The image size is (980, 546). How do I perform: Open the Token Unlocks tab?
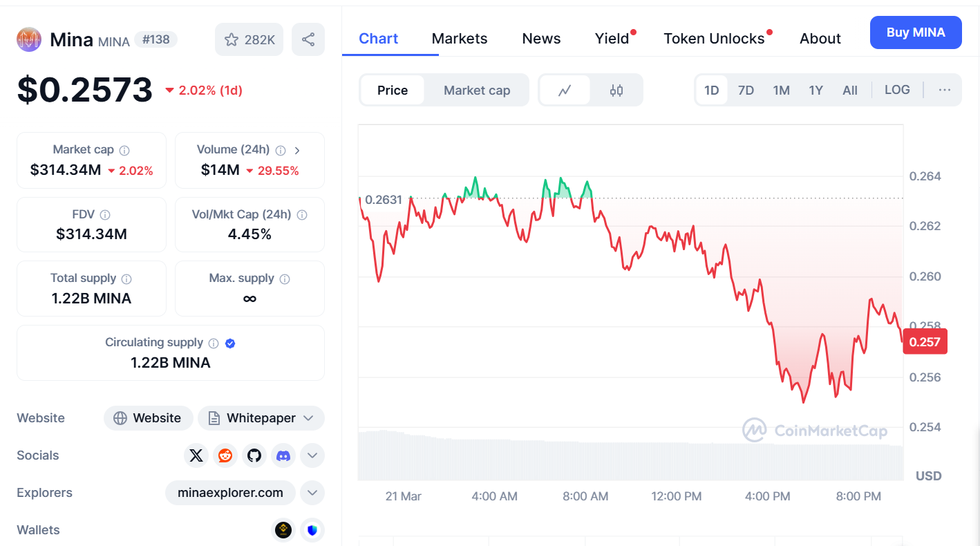[714, 39]
